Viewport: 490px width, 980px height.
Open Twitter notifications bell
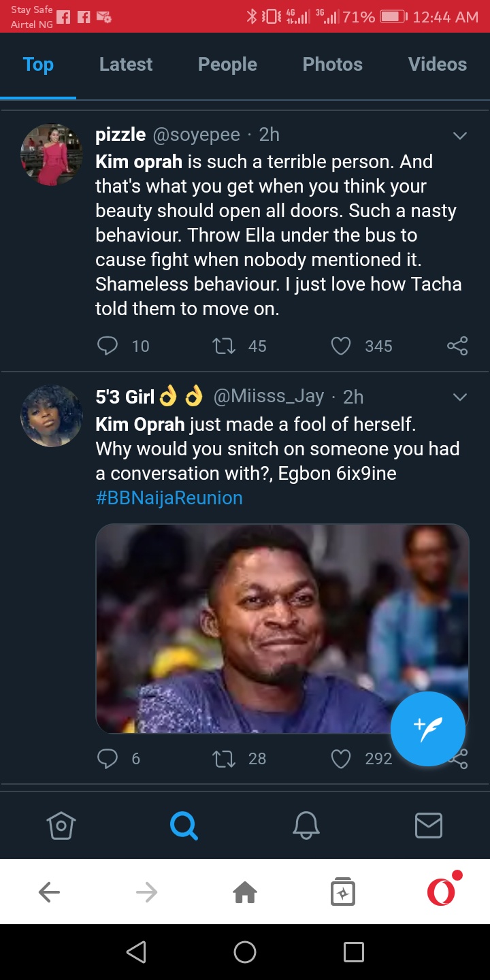click(x=306, y=826)
